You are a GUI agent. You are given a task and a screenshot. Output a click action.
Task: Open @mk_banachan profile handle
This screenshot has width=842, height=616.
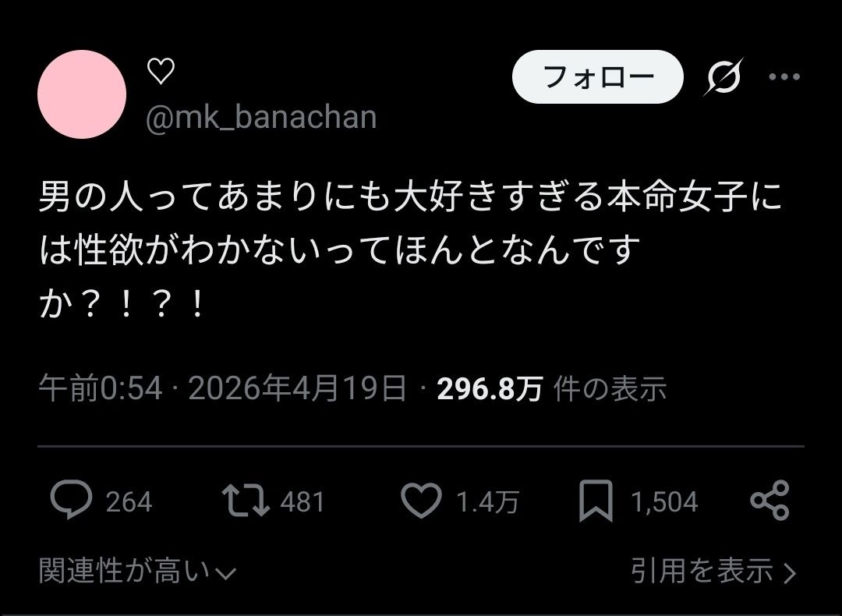(x=261, y=117)
